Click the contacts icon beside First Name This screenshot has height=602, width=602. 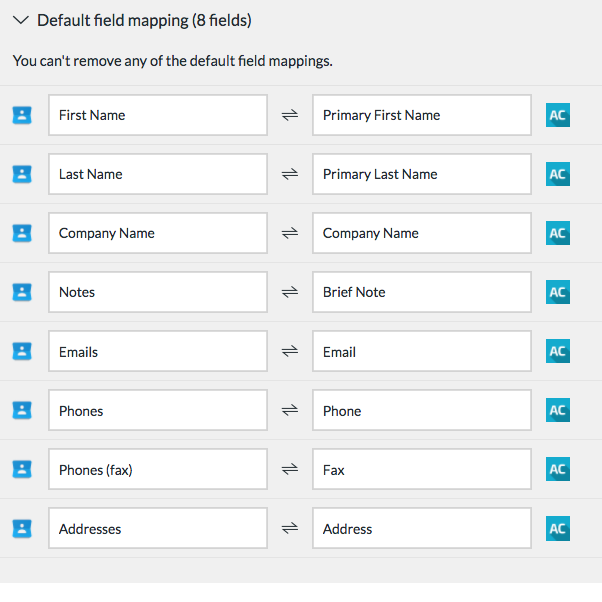tap(22, 115)
